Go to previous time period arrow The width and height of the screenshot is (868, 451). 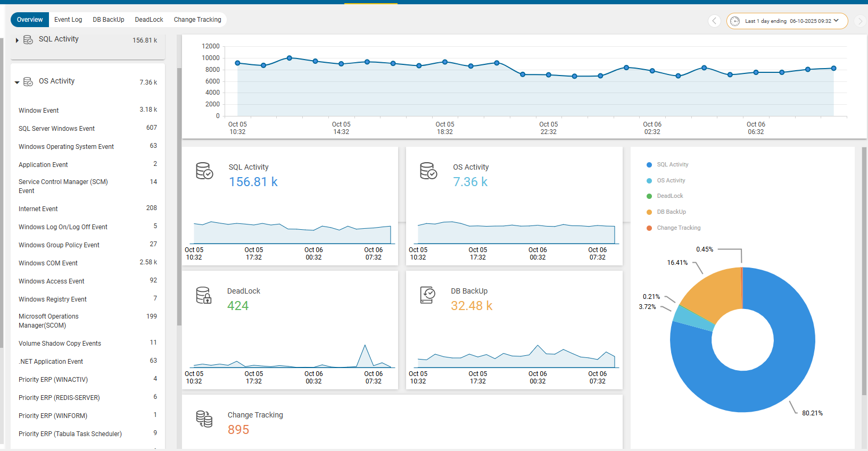(714, 21)
